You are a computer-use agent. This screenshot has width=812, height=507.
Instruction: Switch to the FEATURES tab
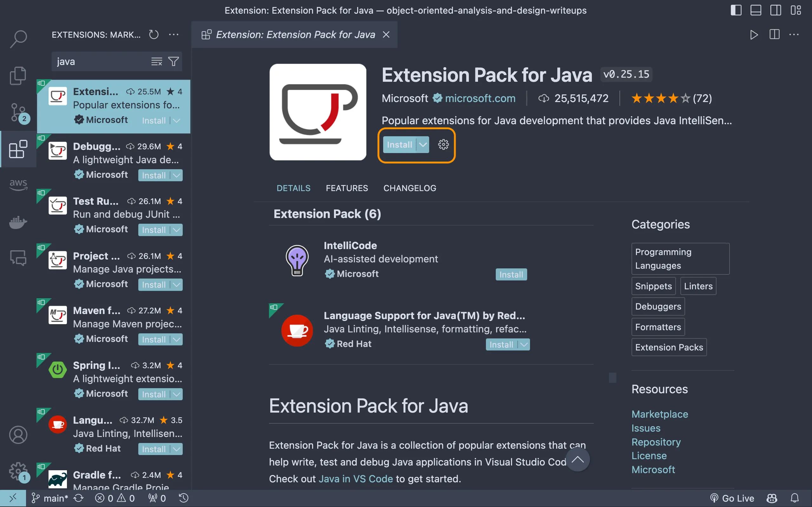347,188
